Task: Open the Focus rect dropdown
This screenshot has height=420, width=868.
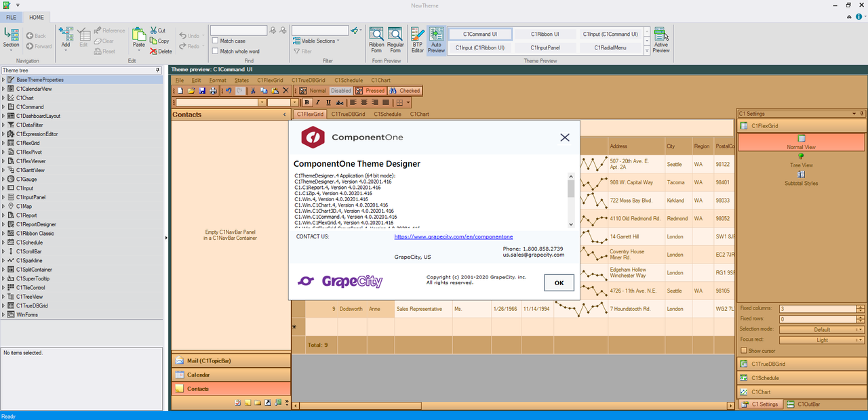Action: tap(821, 340)
